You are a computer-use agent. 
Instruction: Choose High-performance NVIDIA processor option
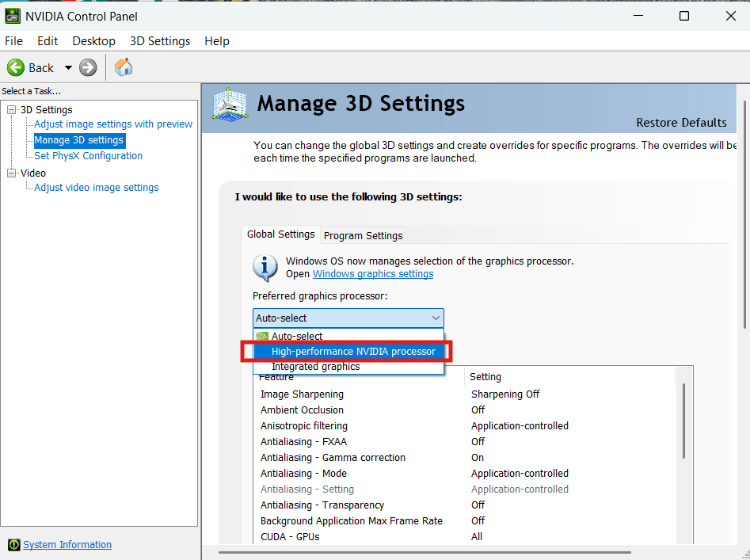point(348,351)
